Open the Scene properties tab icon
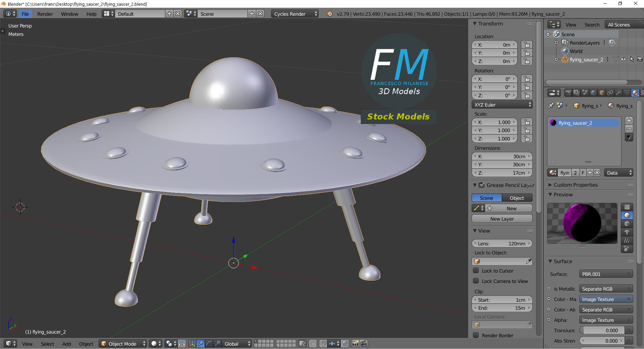This screenshot has height=349, width=644. click(585, 93)
